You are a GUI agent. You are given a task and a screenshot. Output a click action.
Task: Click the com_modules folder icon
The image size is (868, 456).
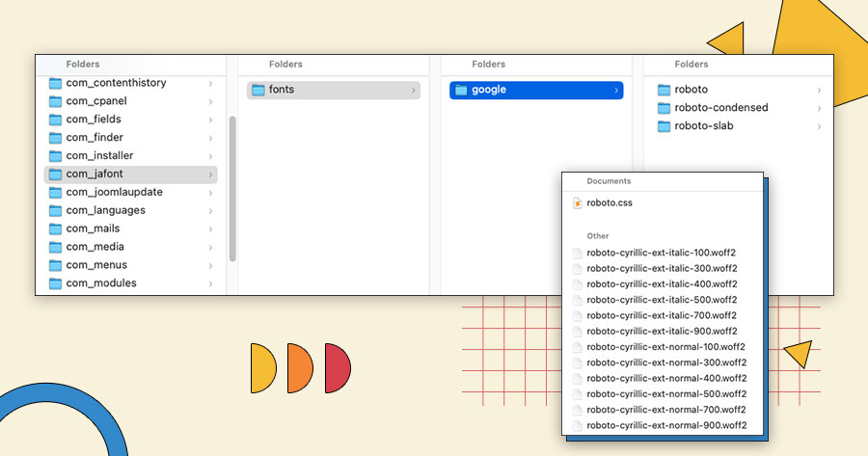(55, 283)
